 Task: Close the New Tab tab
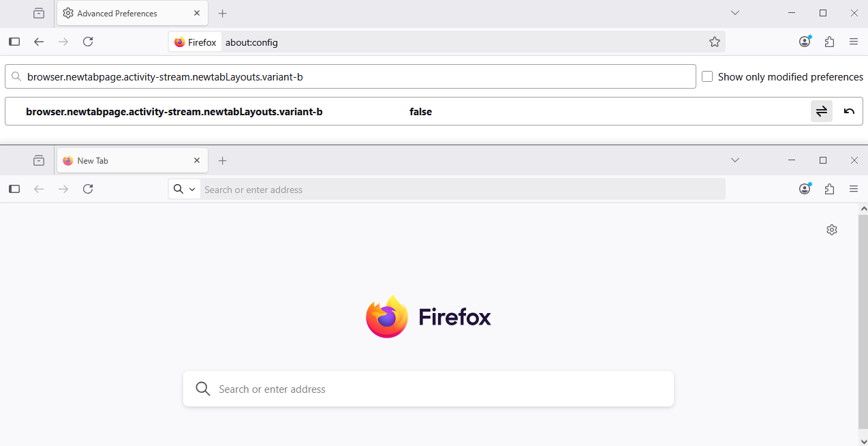click(197, 160)
